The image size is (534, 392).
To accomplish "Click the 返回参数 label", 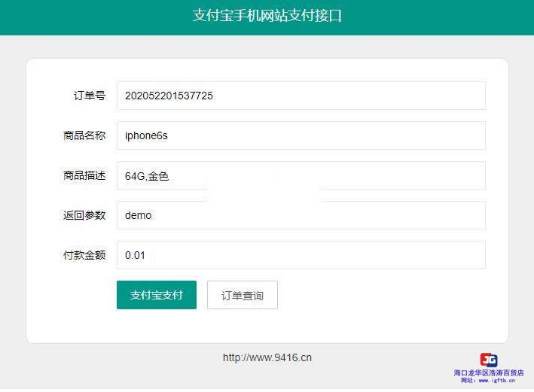I will (84, 215).
